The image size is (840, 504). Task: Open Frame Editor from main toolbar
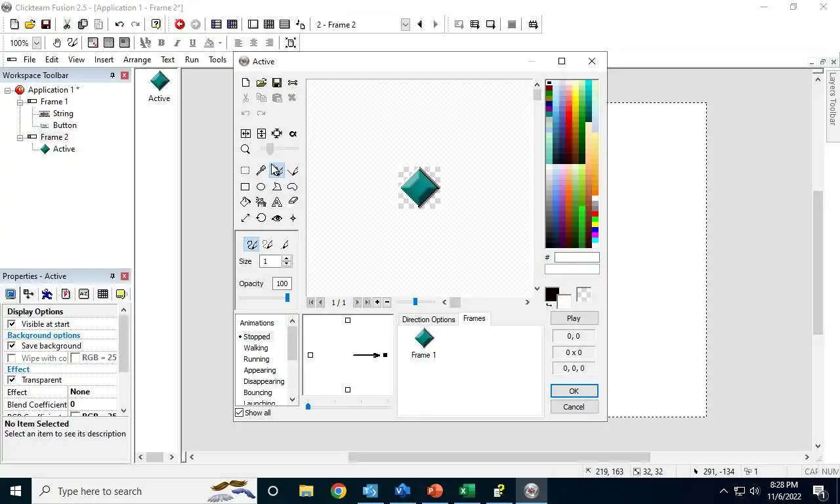tap(253, 24)
